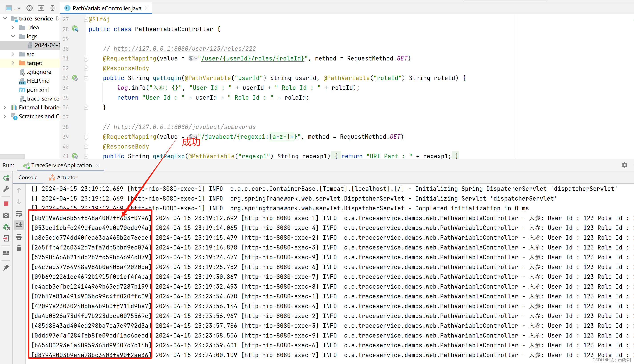Select HELP.md in project tree
Image resolution: width=634 pixels, height=364 pixels.
34,81
